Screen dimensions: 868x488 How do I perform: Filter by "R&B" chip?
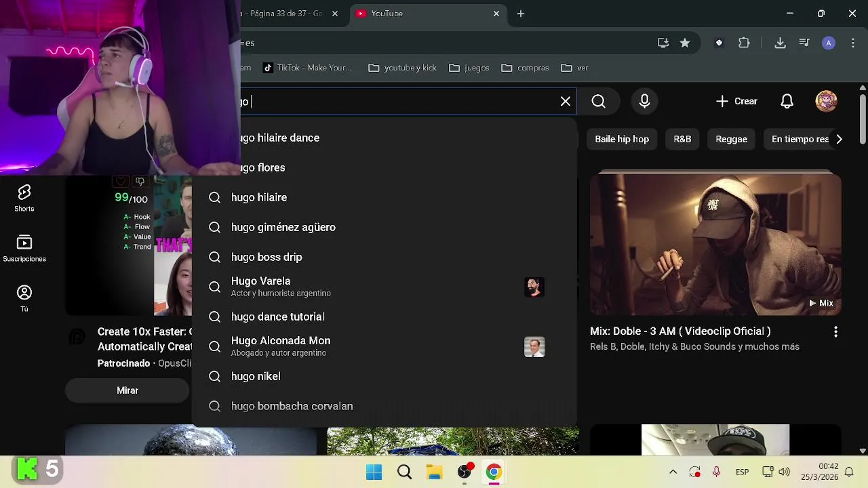(x=682, y=139)
